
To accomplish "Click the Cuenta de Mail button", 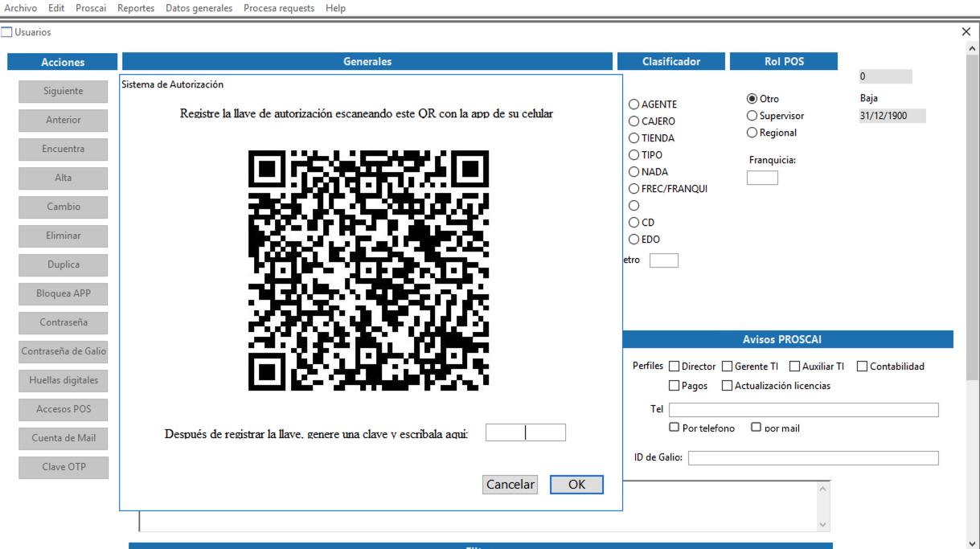I will (x=64, y=438).
